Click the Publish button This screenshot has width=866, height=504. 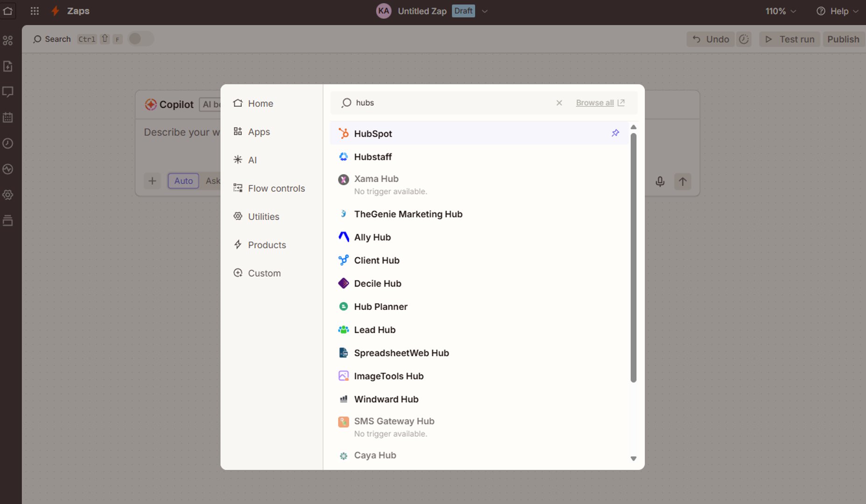pos(843,39)
